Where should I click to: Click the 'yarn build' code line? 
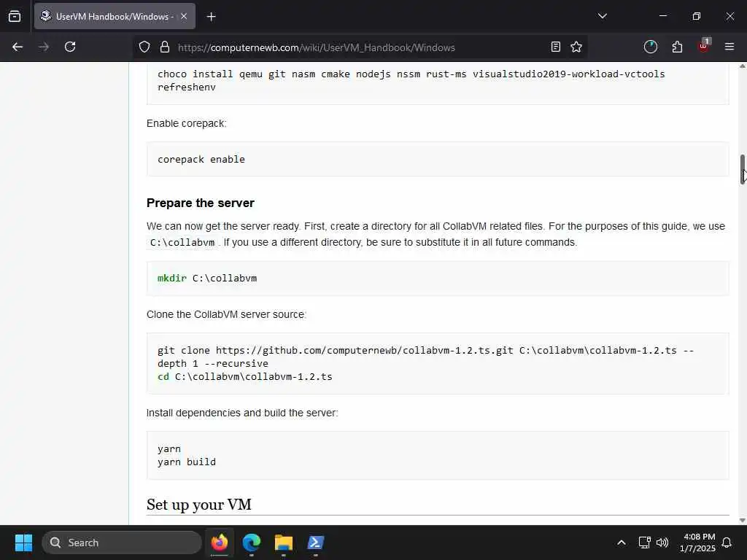point(187,462)
